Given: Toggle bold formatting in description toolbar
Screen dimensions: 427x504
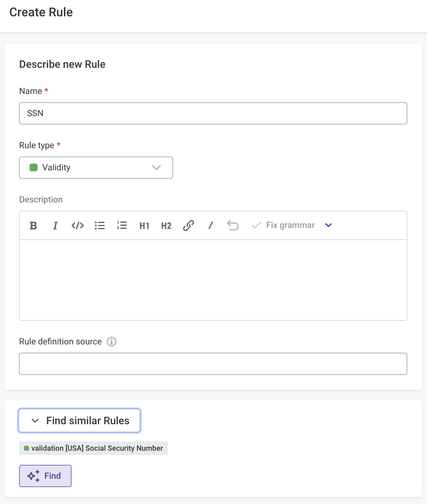Looking at the screenshot, I should pos(33,226).
